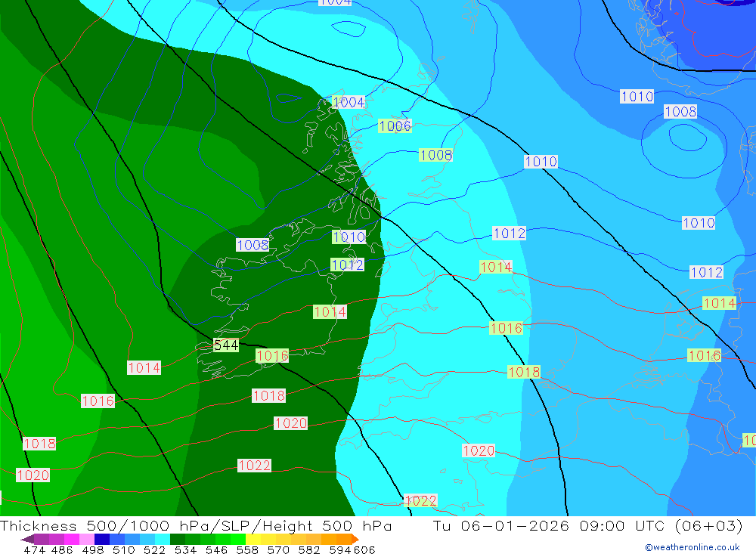Click the 1004 label on green background

(349, 102)
